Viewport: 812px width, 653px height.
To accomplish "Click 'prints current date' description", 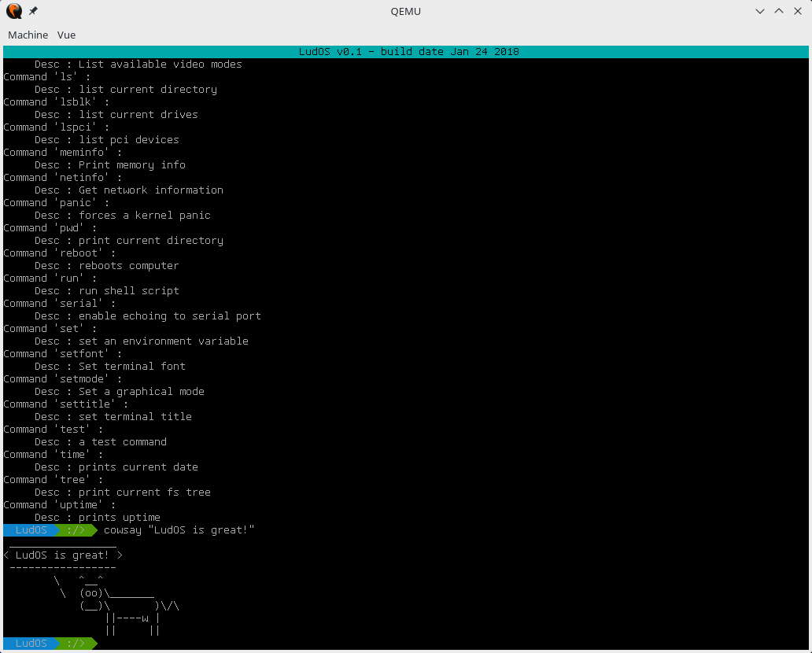I will pos(138,467).
